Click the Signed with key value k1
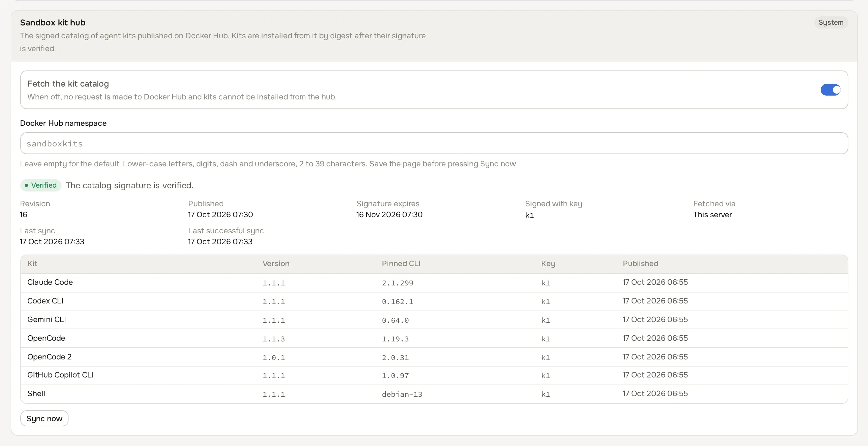The height and width of the screenshot is (446, 868). click(529, 215)
